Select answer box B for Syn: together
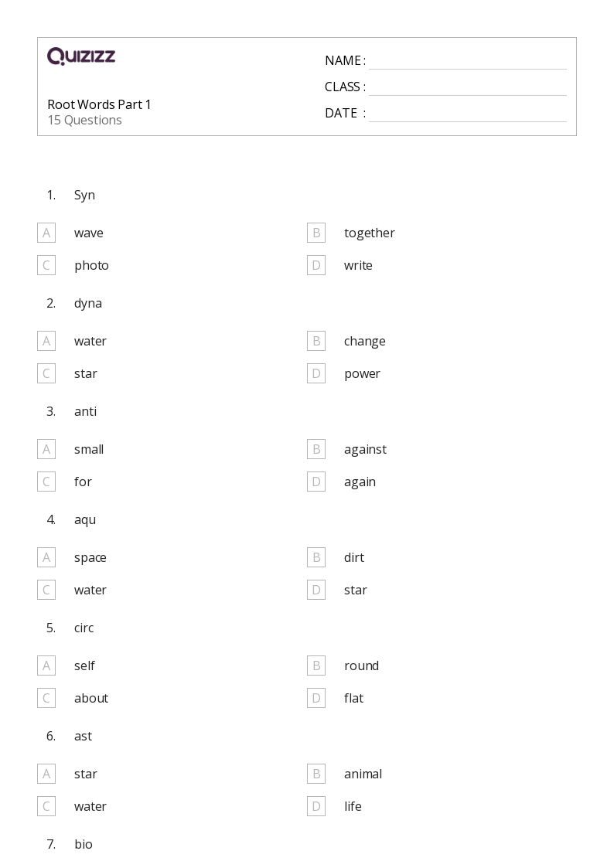 coord(316,233)
